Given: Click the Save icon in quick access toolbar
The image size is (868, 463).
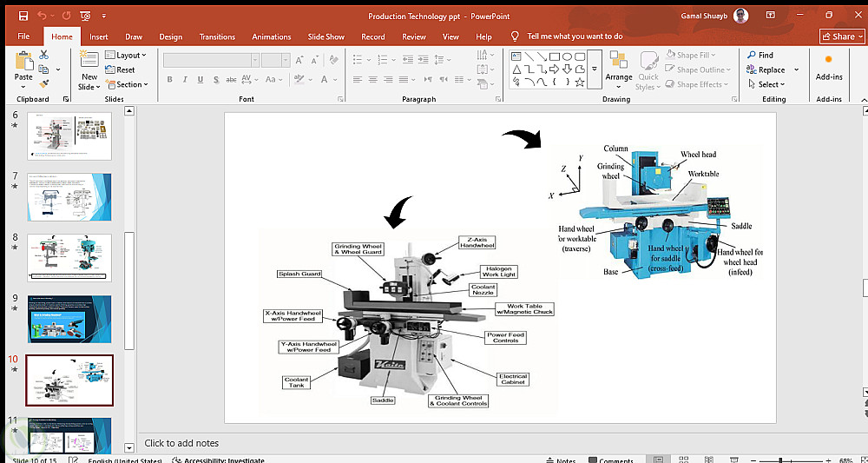Looking at the screenshot, I should tap(23, 16).
